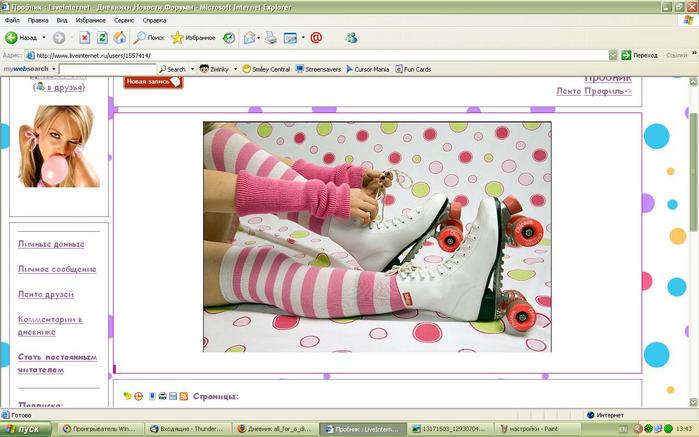Click the Forward arrow button
The image size is (699, 437).
click(59, 38)
